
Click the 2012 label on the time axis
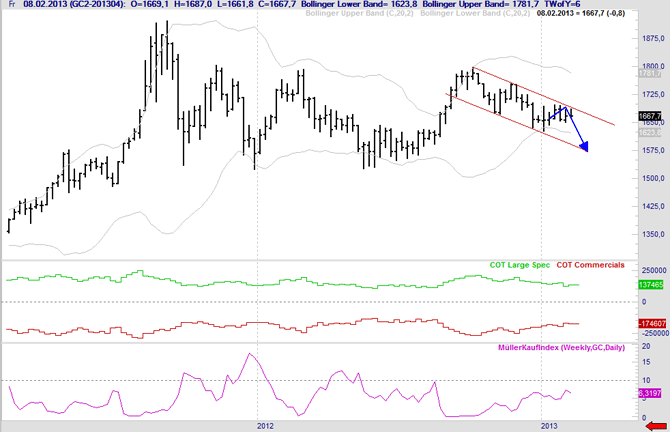(265, 425)
